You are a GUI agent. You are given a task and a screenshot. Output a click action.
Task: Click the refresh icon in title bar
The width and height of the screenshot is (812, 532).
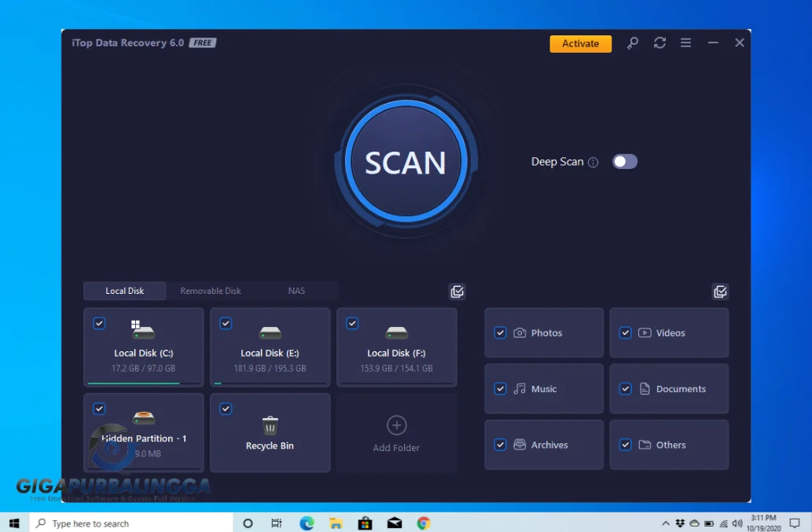pos(660,43)
